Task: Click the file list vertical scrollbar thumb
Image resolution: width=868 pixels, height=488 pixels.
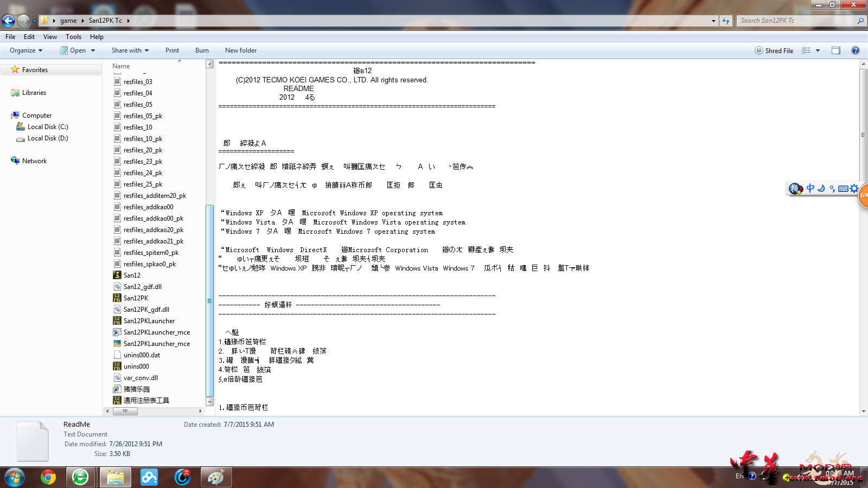Action: (x=209, y=301)
